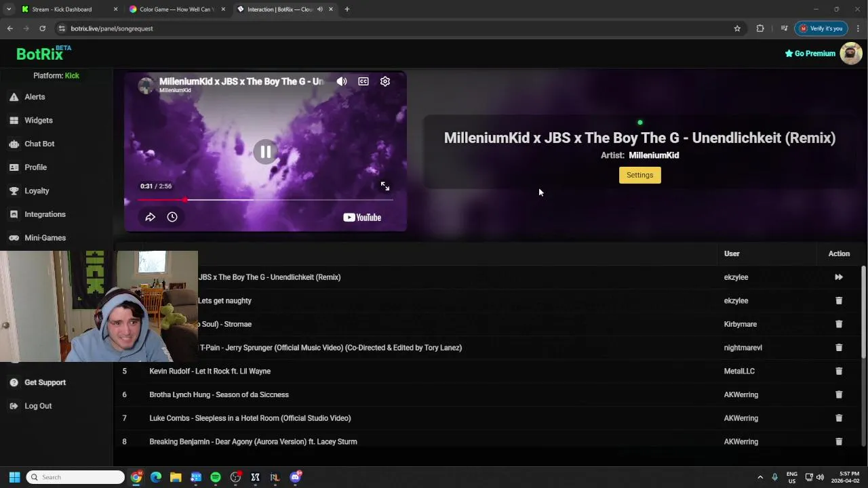868x488 pixels.
Task: Bookmark this page with star icon
Action: coord(737,28)
